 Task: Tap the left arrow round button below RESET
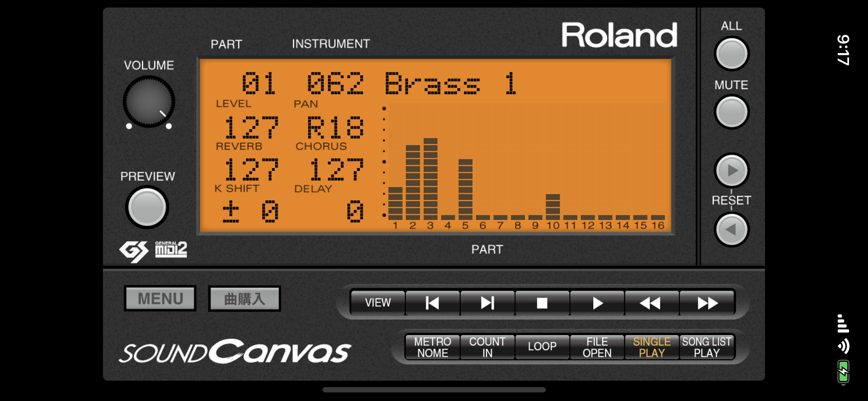click(732, 230)
